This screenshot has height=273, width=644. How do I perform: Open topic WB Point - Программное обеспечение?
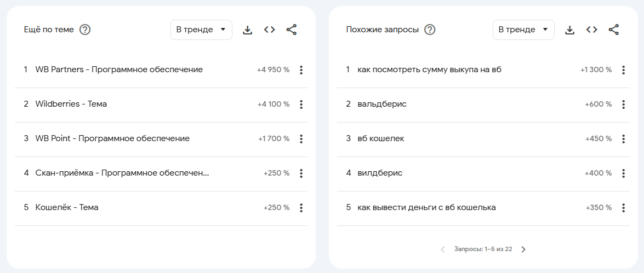[112, 138]
